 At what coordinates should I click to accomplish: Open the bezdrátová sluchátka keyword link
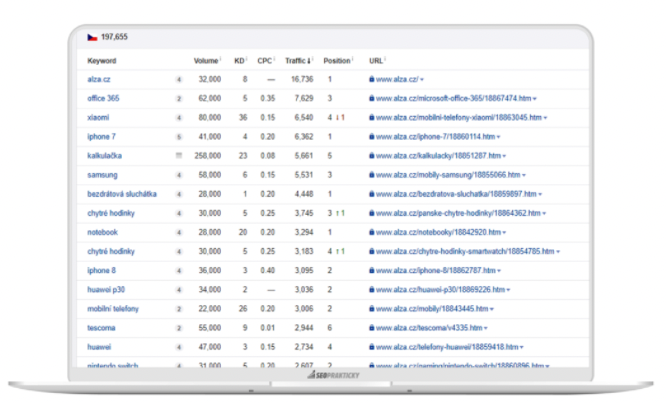pyautogui.click(x=122, y=194)
